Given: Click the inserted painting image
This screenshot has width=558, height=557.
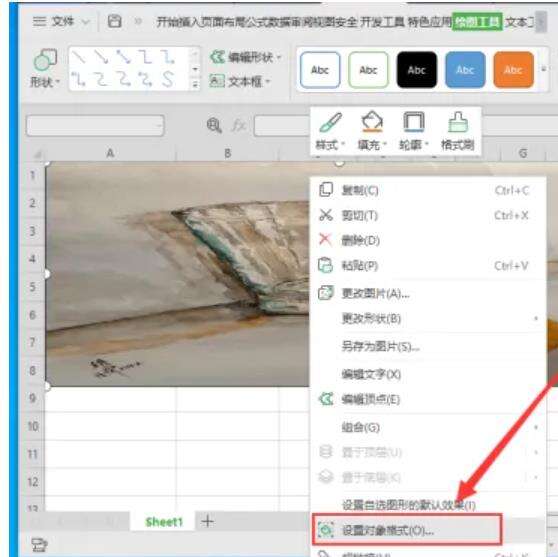Looking at the screenshot, I should click(x=177, y=274).
